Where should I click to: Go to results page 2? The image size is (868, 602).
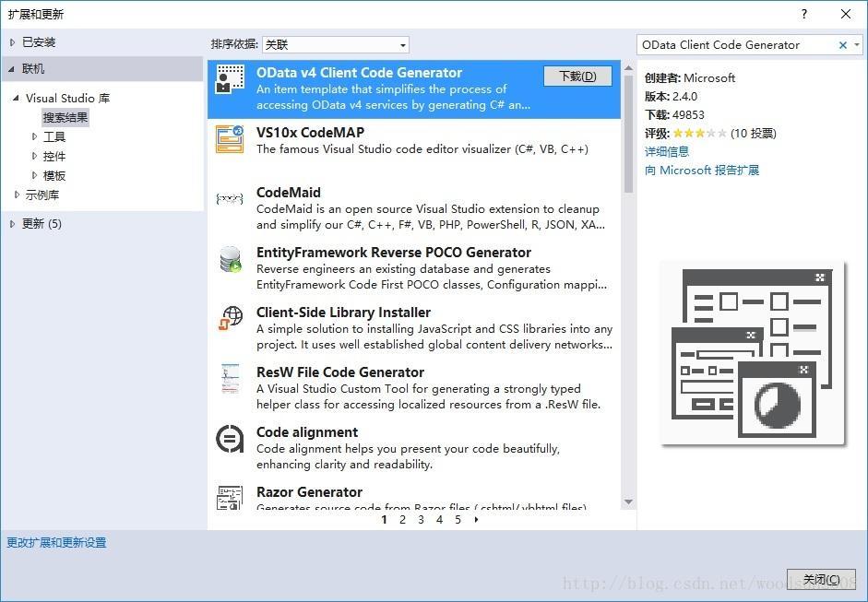(402, 520)
